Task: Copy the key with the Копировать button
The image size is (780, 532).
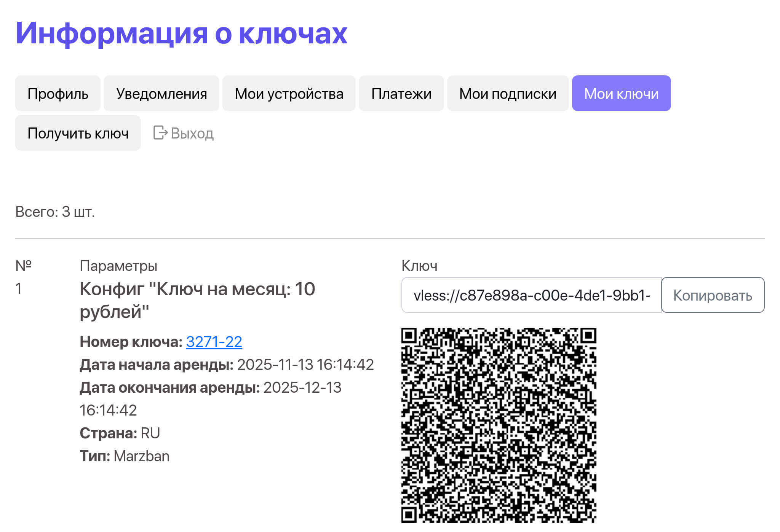Action: [x=713, y=295]
